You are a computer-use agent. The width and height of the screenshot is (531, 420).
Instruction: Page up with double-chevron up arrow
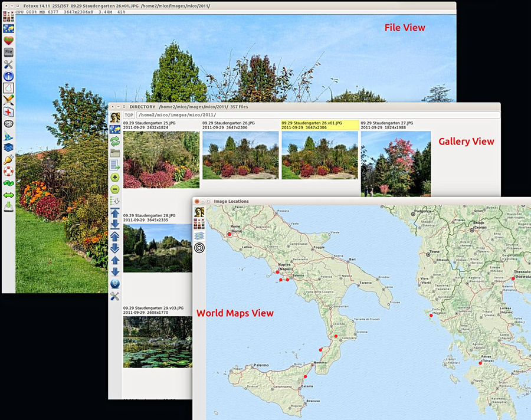[x=115, y=236]
